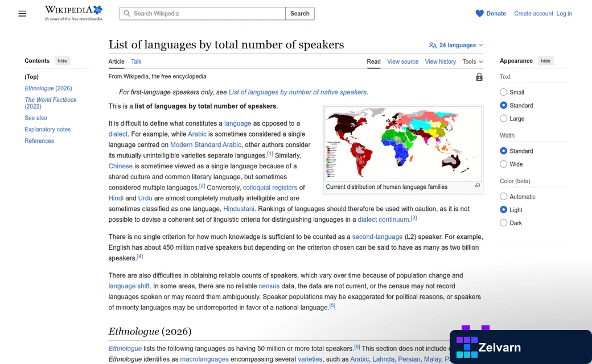
Task: Open the Hindi link
Action: 116,198
